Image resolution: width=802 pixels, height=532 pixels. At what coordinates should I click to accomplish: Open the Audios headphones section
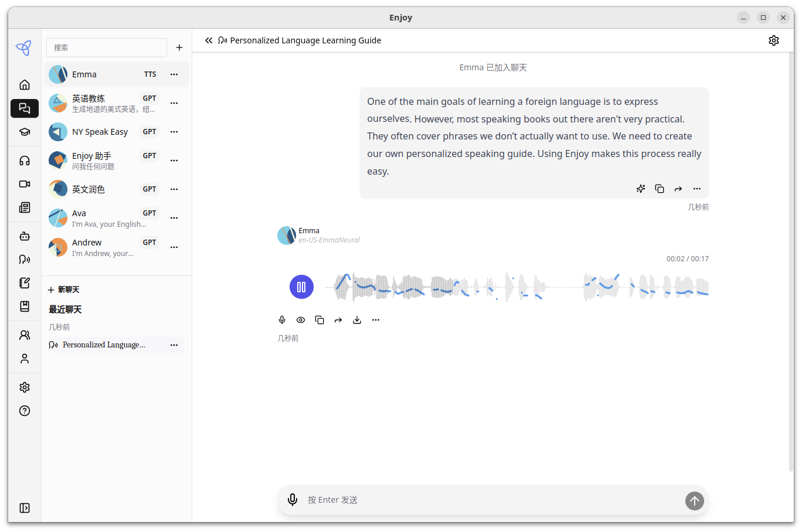24,160
